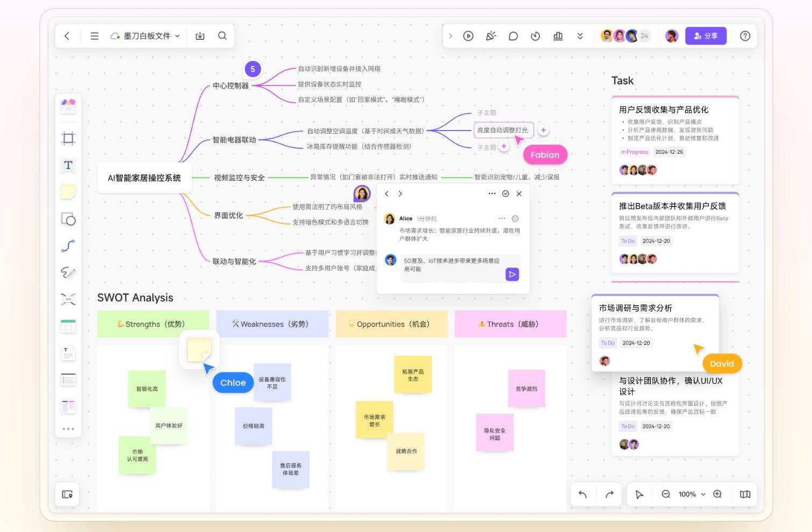This screenshot has height=532, width=812.
Task: Select the Weaknesses（劣势）column header
Action: pos(272,324)
